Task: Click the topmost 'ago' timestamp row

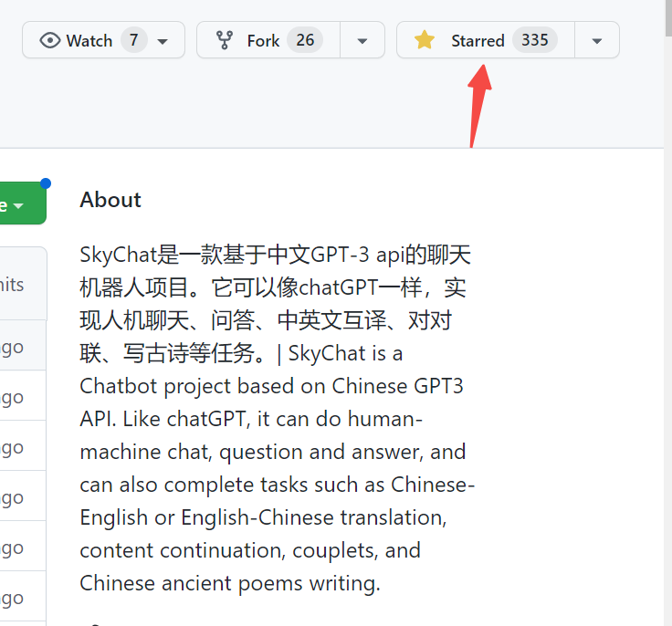Action: [x=13, y=347]
